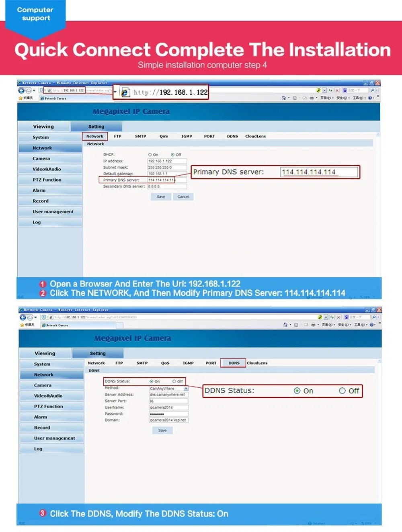This screenshot has width=402, height=532.
Task: Expand the address history dropdown in the DDNS settings browser
Action: coord(326,317)
